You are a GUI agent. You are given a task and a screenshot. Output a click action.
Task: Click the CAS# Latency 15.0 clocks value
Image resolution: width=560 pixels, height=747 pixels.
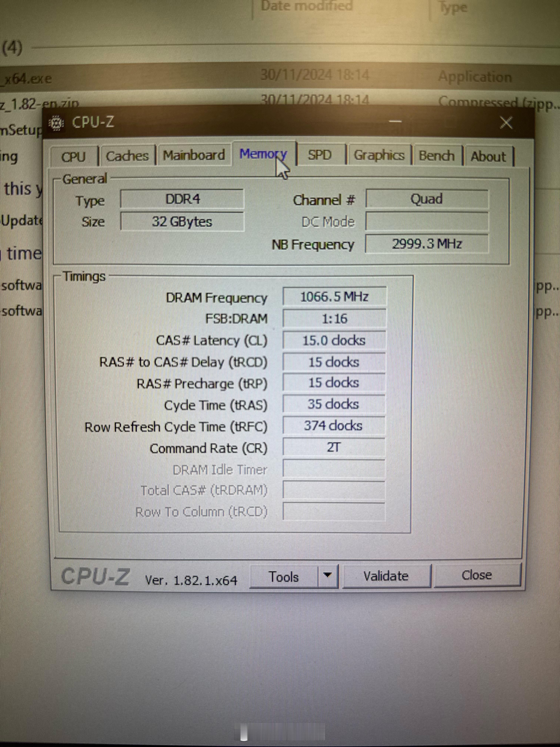[334, 340]
